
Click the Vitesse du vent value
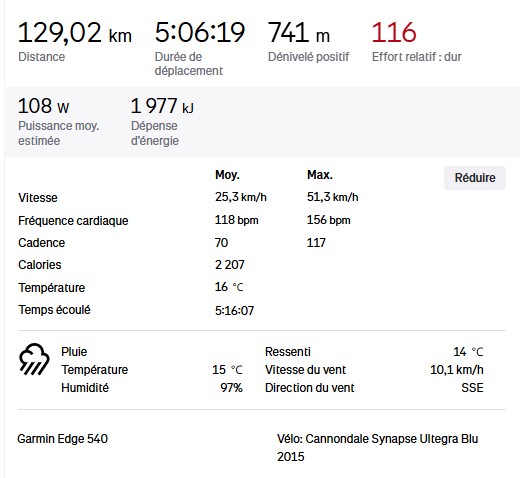coord(457,370)
